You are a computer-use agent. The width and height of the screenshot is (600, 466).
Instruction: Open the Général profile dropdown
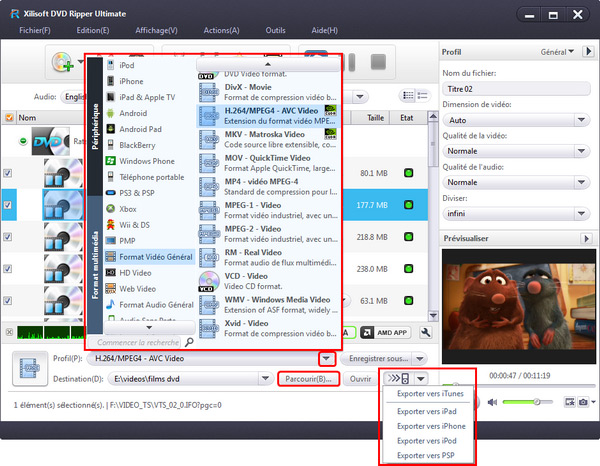[x=557, y=52]
